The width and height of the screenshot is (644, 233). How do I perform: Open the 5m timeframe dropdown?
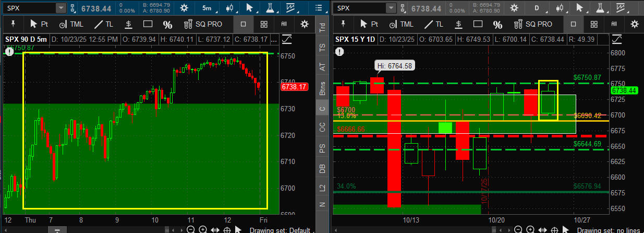click(207, 8)
